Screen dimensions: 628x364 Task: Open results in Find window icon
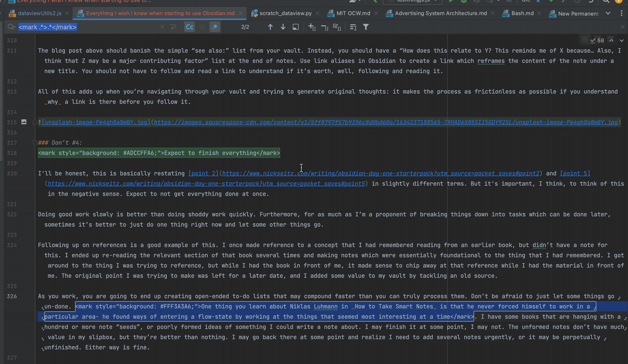point(296,27)
